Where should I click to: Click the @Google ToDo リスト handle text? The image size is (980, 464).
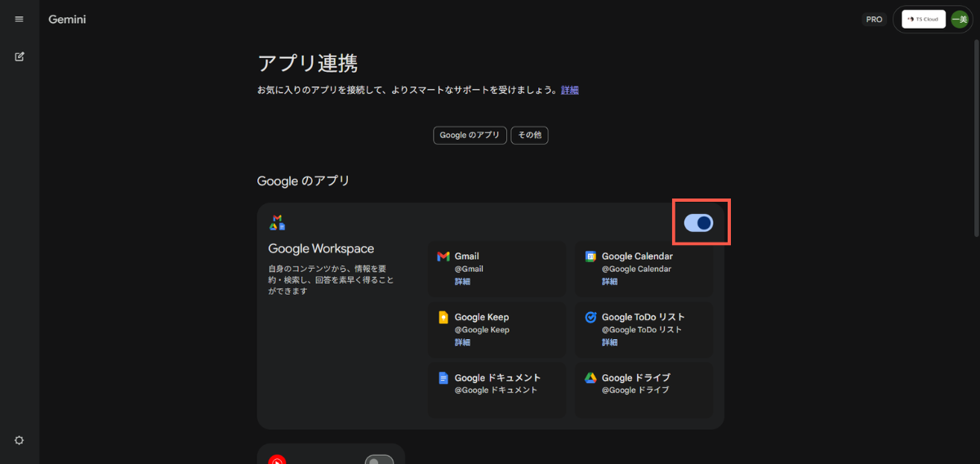(642, 330)
